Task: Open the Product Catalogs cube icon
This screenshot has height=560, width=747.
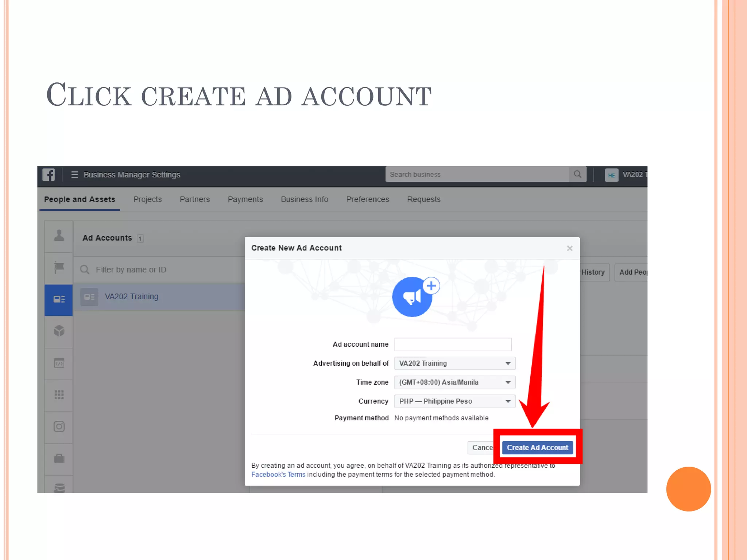Action: pyautogui.click(x=59, y=331)
